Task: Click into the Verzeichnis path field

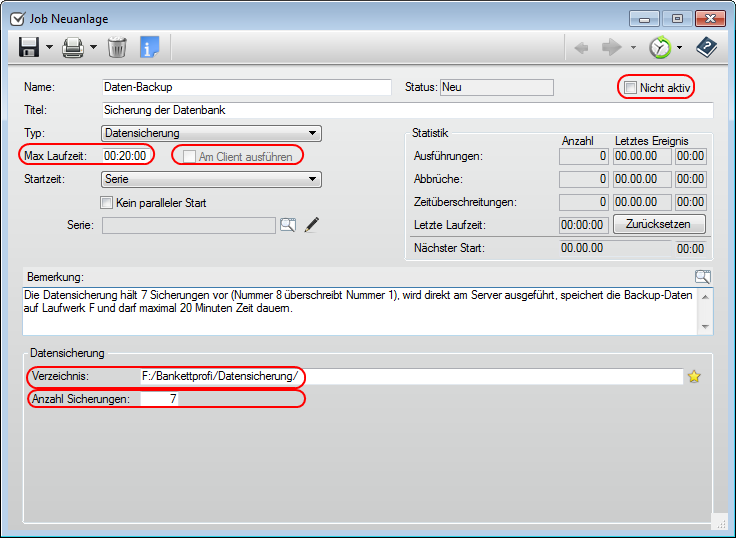Action: click(x=410, y=377)
